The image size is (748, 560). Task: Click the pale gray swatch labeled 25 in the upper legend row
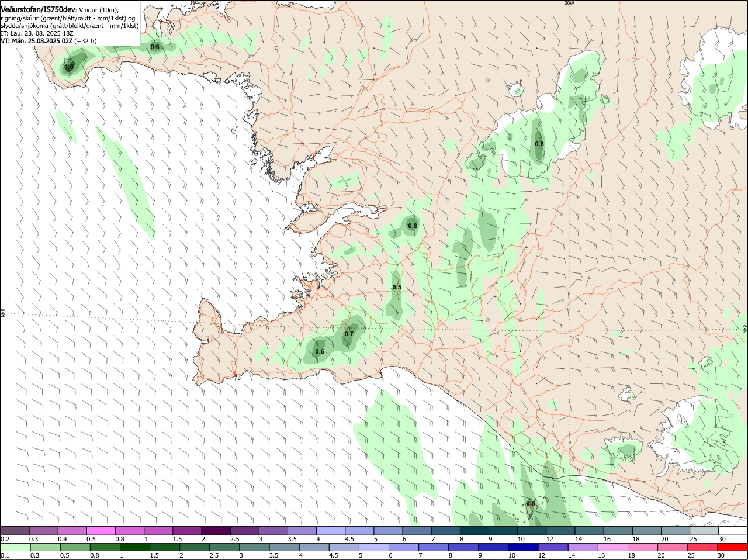705,530
